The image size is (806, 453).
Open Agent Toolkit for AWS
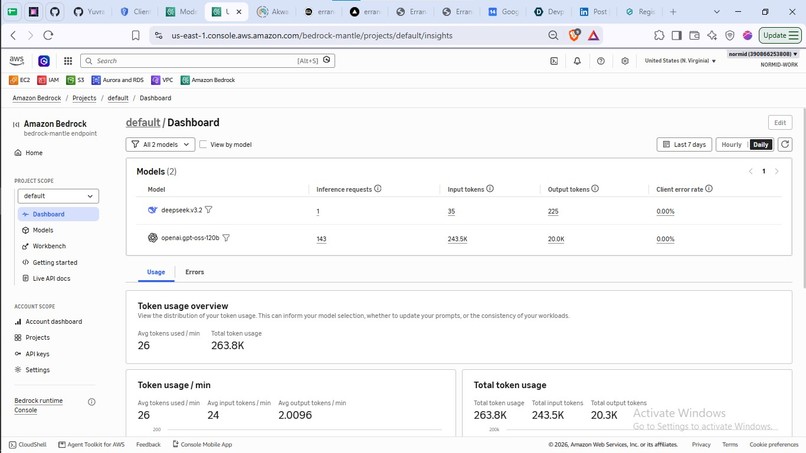tap(91, 444)
